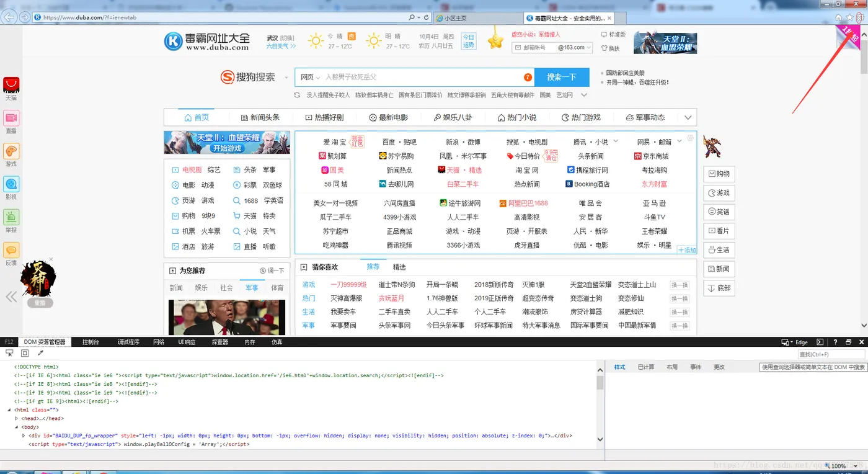
Task: Switch to the 小区主页 browser tab
Action: pyautogui.click(x=477, y=18)
